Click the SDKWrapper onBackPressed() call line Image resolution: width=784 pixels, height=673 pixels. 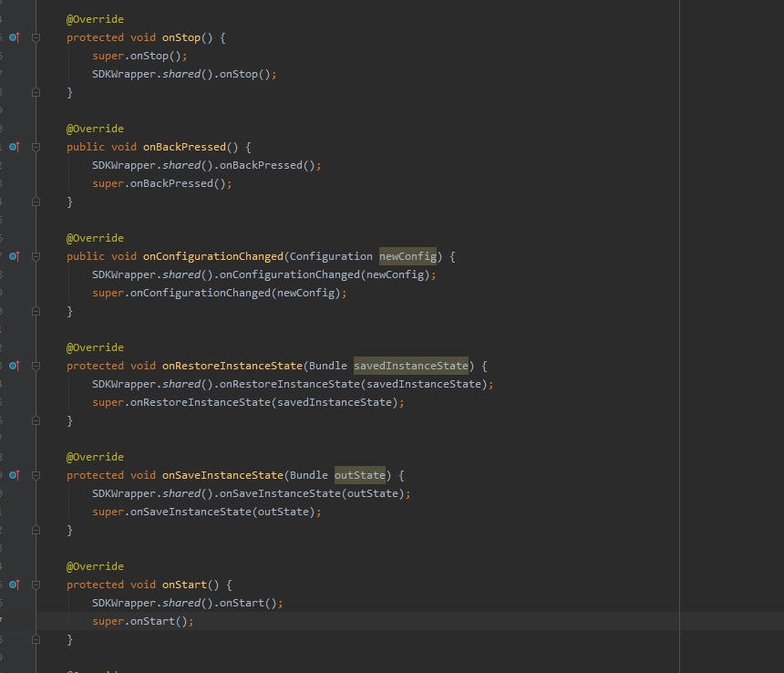[x=207, y=165]
